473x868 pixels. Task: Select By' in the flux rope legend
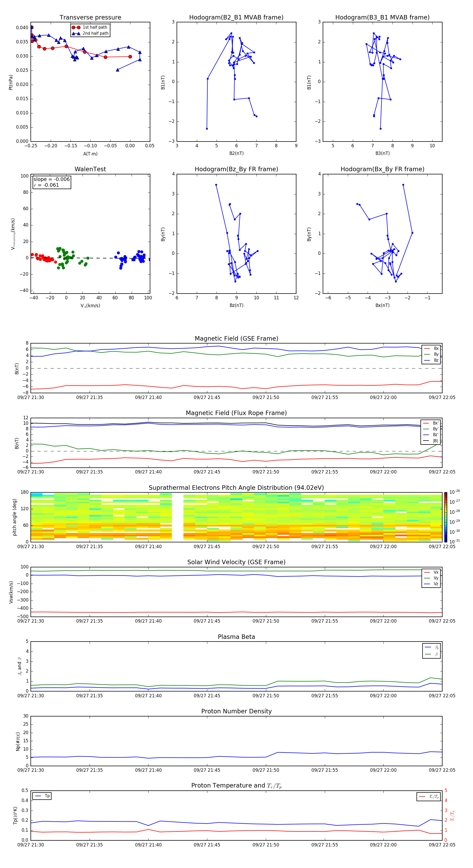coord(431,429)
